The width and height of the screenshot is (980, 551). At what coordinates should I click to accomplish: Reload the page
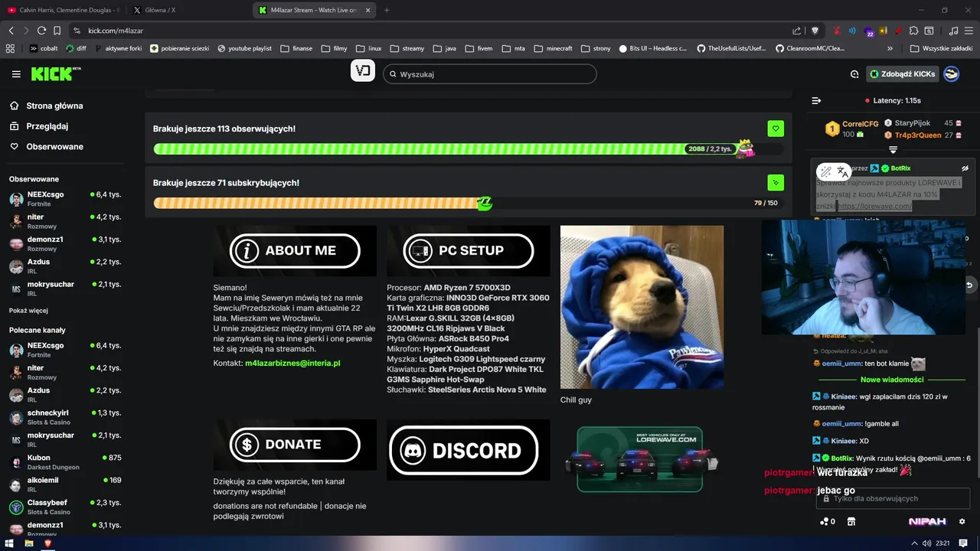point(41,31)
